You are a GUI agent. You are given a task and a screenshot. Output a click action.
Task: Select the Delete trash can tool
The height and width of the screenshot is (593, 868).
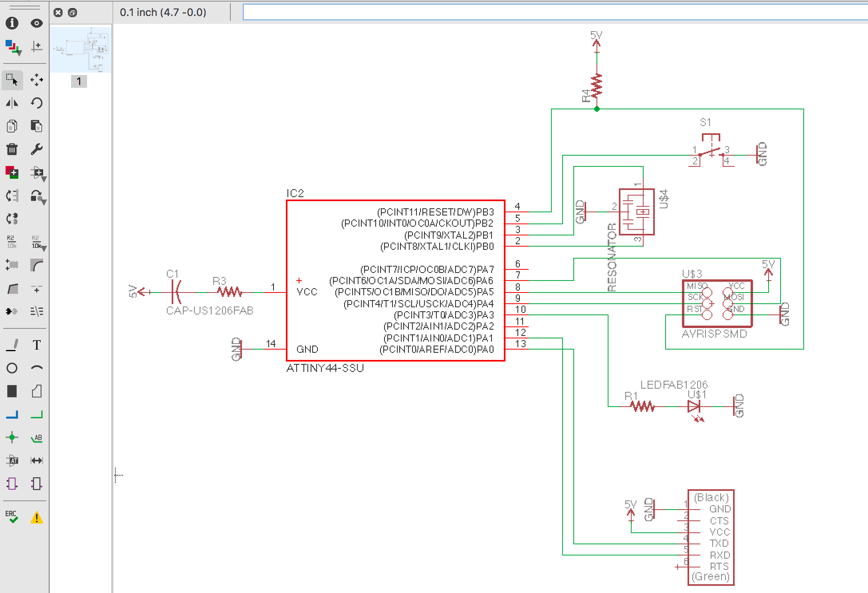coord(12,149)
